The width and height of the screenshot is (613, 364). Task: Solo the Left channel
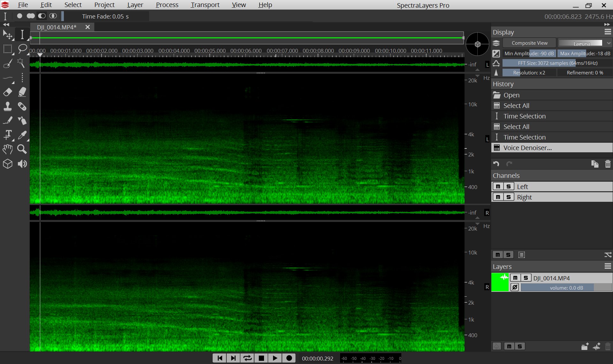(509, 186)
